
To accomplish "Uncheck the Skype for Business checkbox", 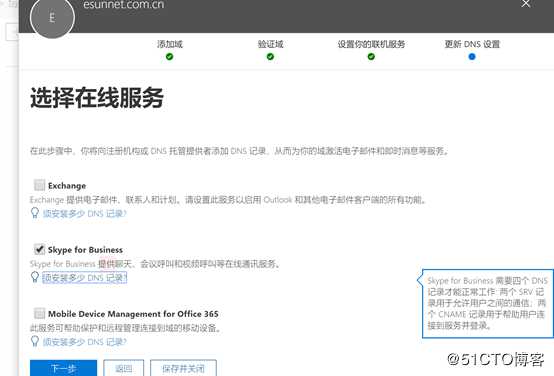I will click(x=39, y=249).
